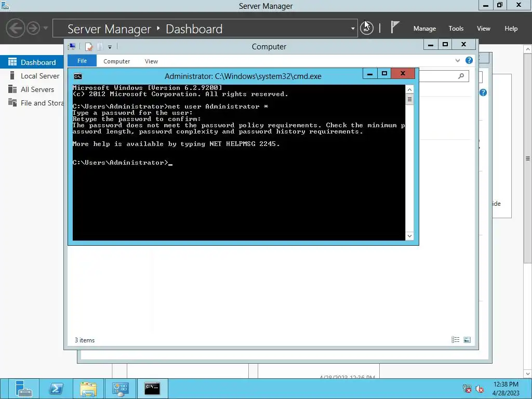Select File and Storage Services in the sidebar
The width and height of the screenshot is (532, 399).
32,103
